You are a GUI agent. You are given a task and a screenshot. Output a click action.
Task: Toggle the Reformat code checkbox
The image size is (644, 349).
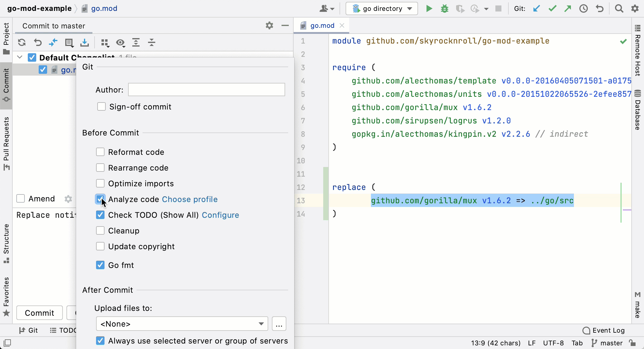[100, 152]
